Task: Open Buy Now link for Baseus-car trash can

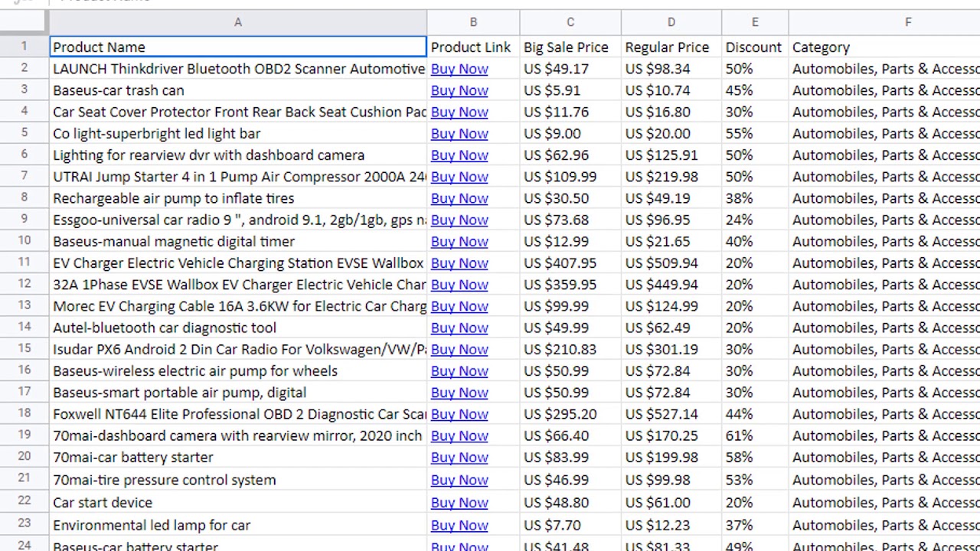Action: tap(459, 90)
